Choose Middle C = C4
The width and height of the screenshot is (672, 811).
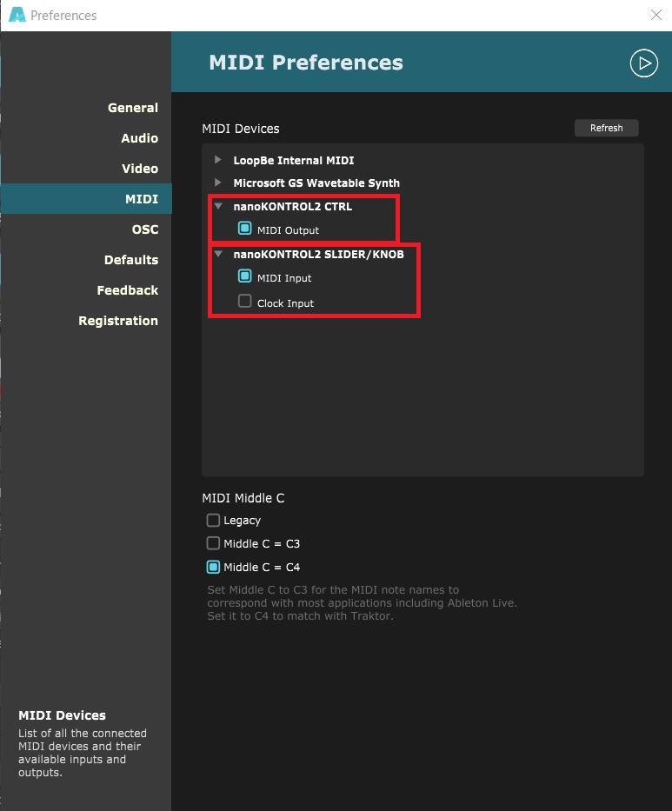tap(213, 567)
